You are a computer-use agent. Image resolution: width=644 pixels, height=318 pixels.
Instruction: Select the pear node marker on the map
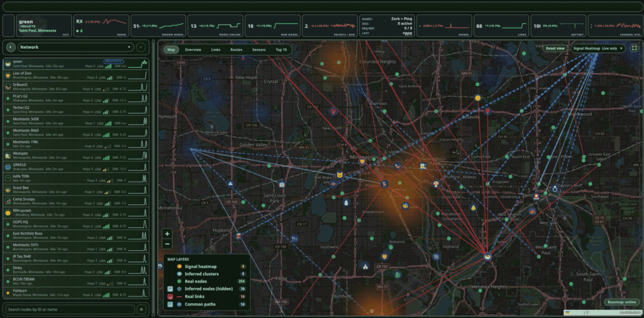click(473, 207)
